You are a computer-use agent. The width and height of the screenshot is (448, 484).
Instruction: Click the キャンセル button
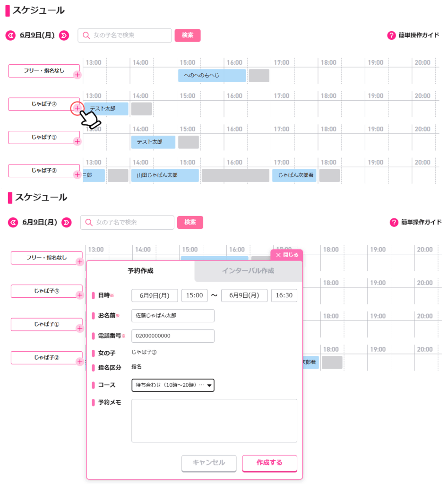click(209, 463)
